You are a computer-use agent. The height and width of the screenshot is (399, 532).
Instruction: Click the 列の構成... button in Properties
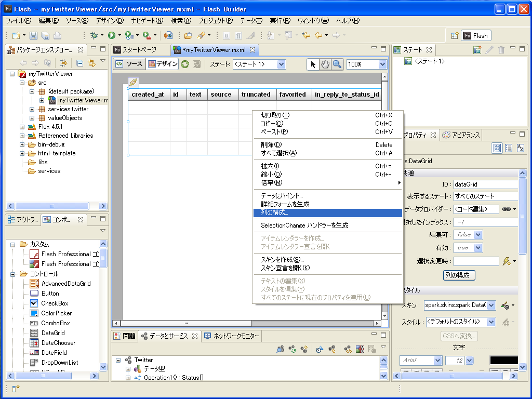pyautogui.click(x=459, y=275)
